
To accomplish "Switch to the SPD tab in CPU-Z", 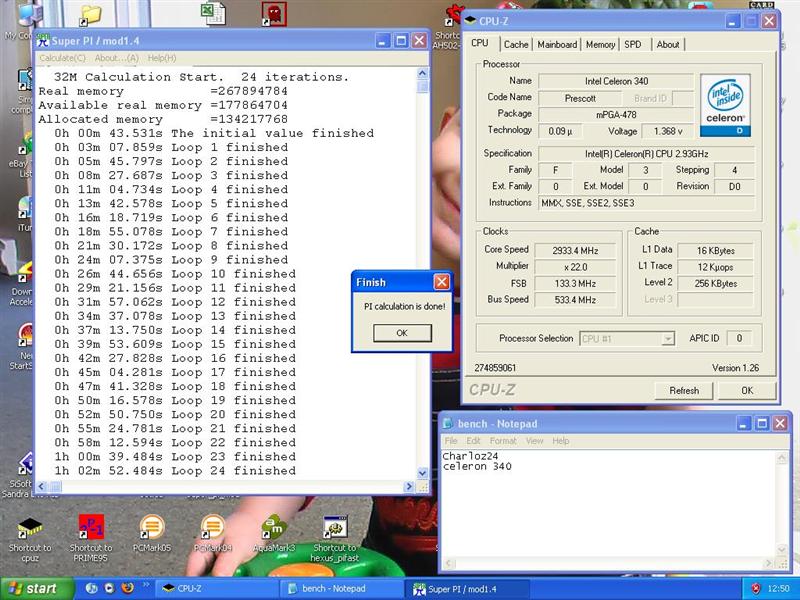I will (633, 44).
